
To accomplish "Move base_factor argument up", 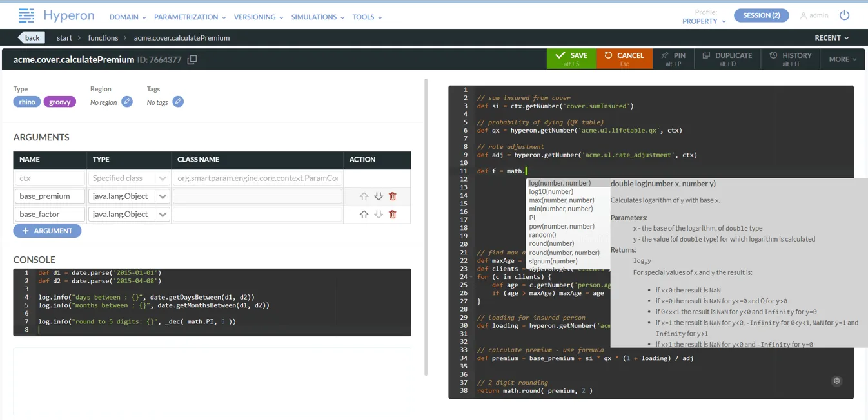I will pyautogui.click(x=364, y=215).
